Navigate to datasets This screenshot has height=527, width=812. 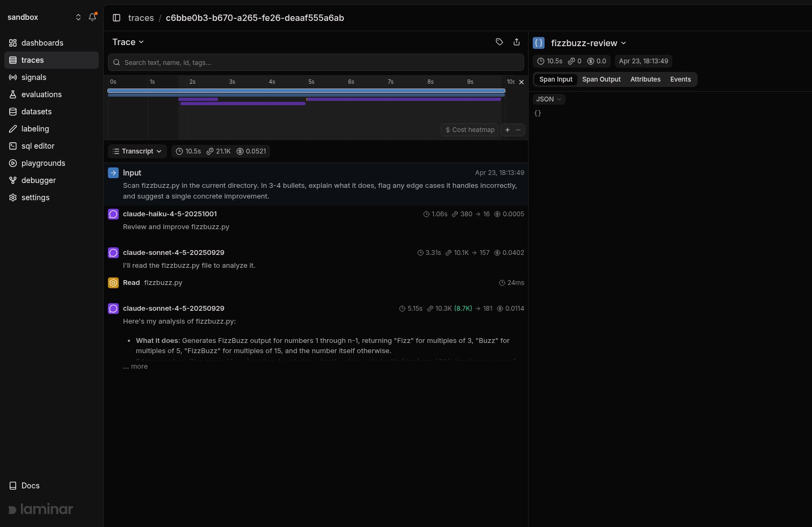52,112
